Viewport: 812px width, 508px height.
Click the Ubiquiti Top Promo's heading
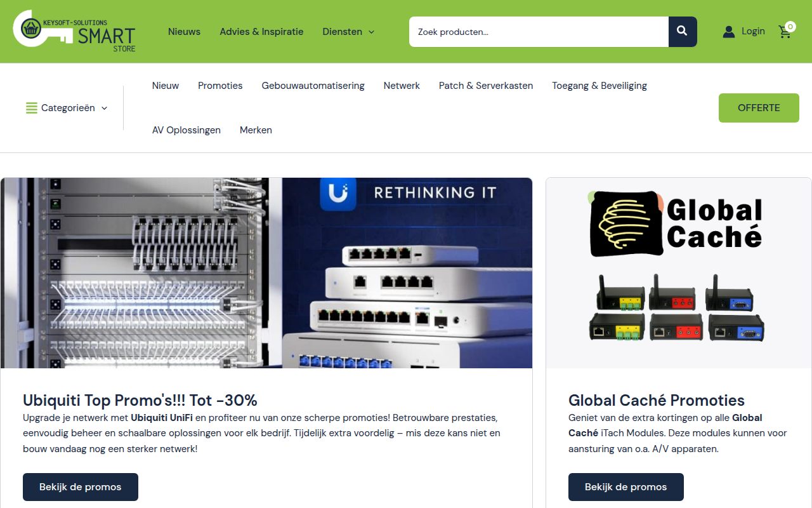click(x=140, y=400)
